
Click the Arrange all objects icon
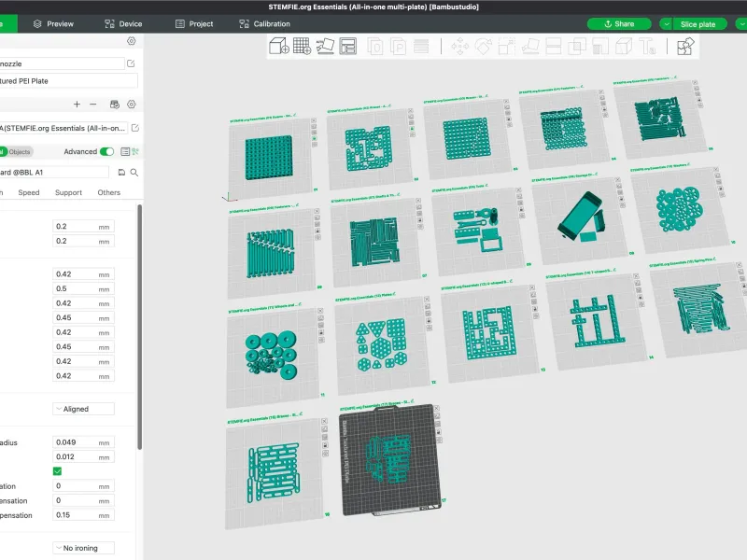click(348, 47)
